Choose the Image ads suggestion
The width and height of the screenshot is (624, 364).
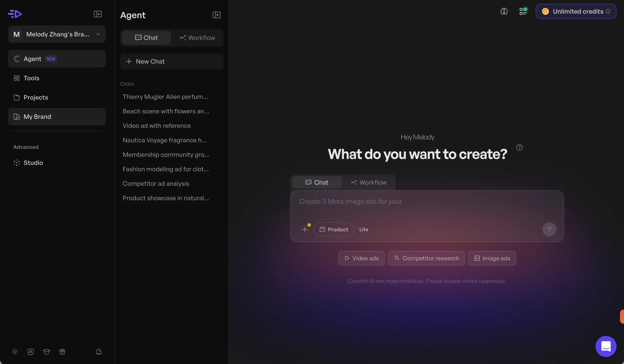(492, 258)
